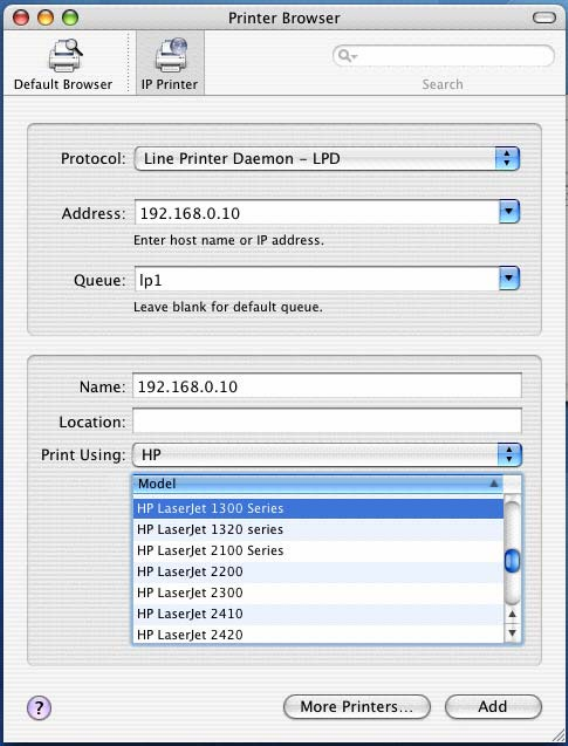Select the IP Printer toolbar icon

pos(170,64)
